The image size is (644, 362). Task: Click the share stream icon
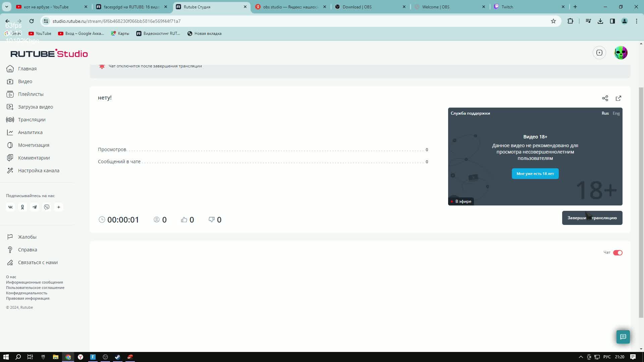(605, 98)
